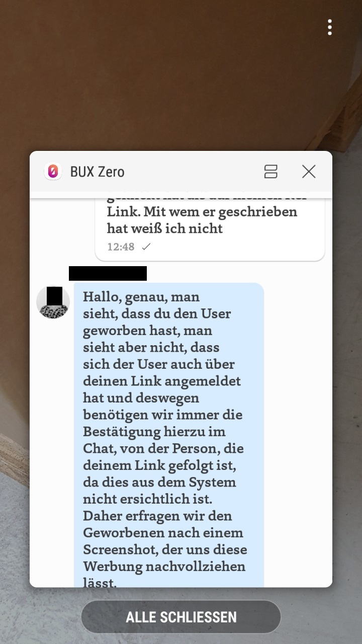Open the blue reply starting "Hallo, genau, man"

(x=169, y=435)
